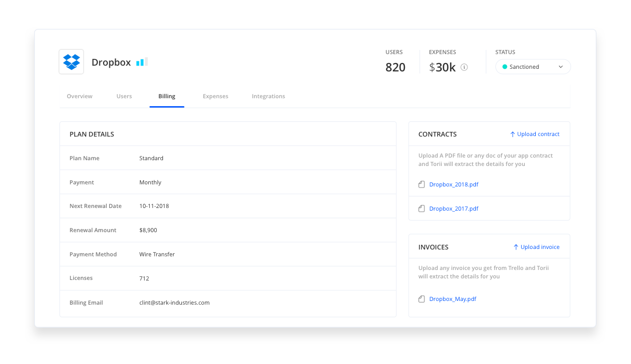This screenshot has height=364, width=631.
Task: Open Dropbox_2018.pdf contract
Action: (454, 184)
